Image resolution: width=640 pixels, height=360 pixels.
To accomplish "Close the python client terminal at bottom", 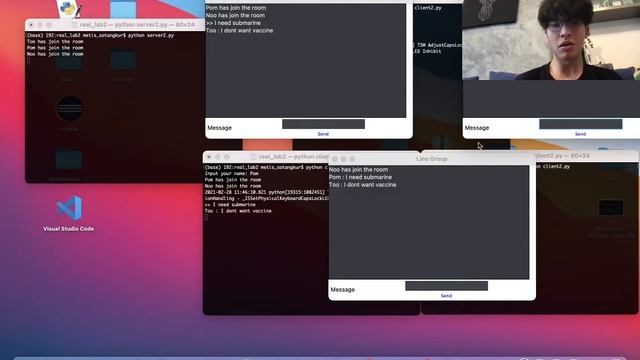I will [x=209, y=157].
